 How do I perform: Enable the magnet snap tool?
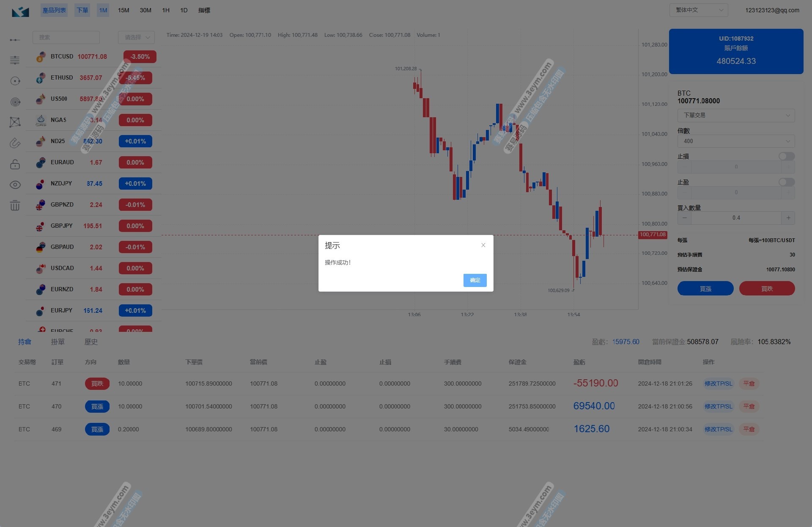(15, 143)
